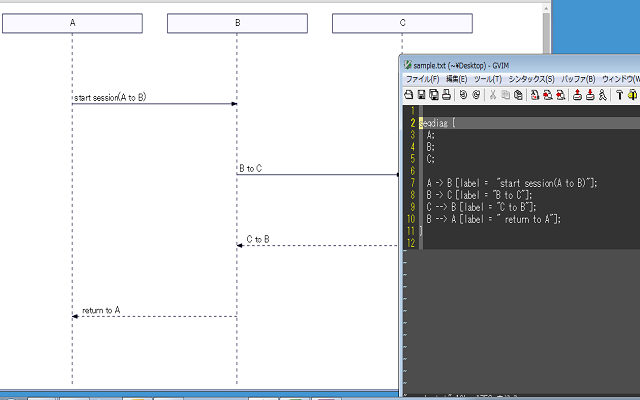
Task: Open the ファイル(F) menu
Action: tap(422, 79)
